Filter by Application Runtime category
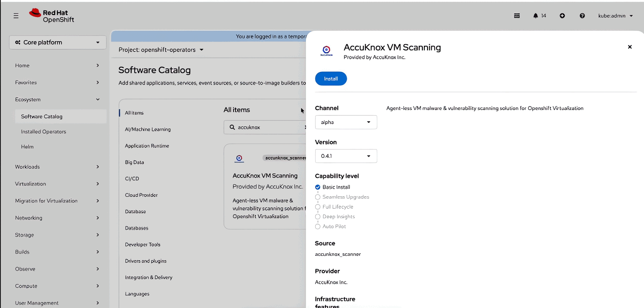This screenshot has width=644, height=308. [147, 146]
